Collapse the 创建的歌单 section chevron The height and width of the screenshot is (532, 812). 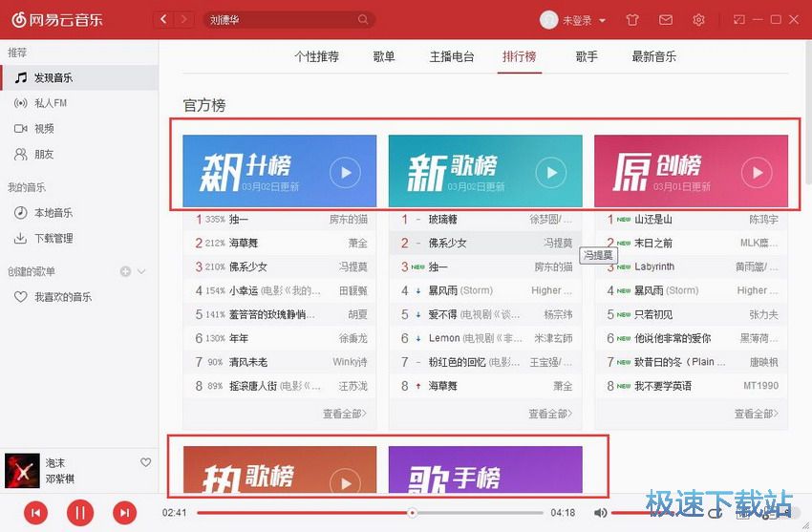pos(141,271)
